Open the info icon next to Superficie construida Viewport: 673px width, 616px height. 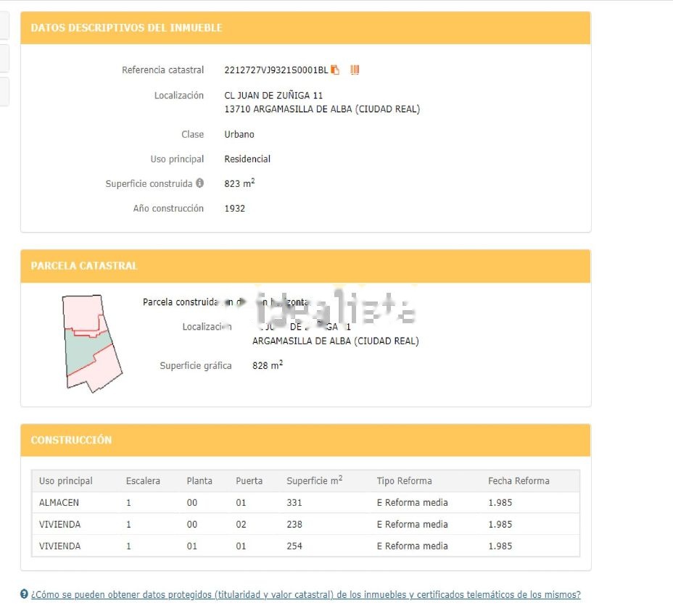[x=200, y=183]
